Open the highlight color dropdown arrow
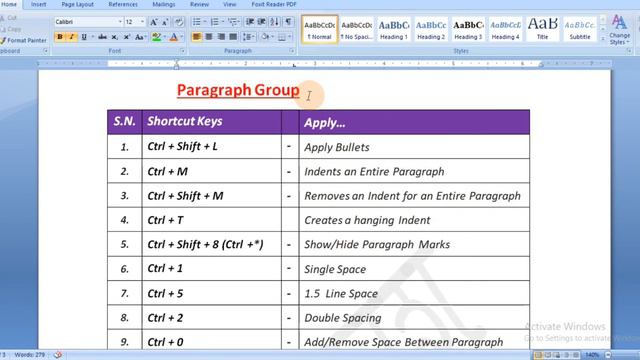Screen dimensions: 640x360 (164, 37)
